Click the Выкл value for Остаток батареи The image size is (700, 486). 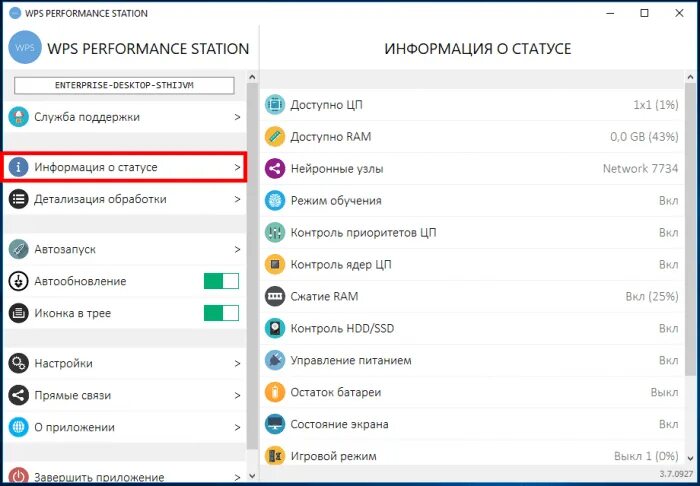click(664, 392)
